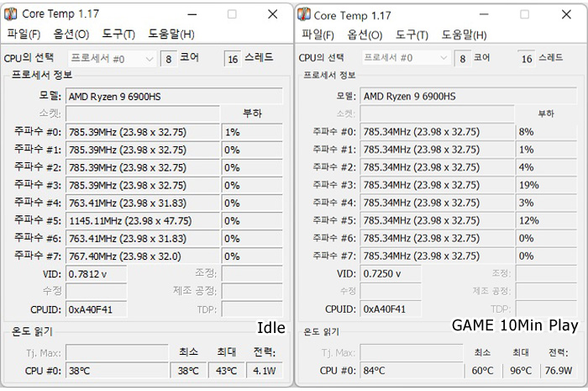Open 옵션(O) menu in right window
Viewport: 588px width, 391px height.
[365, 34]
